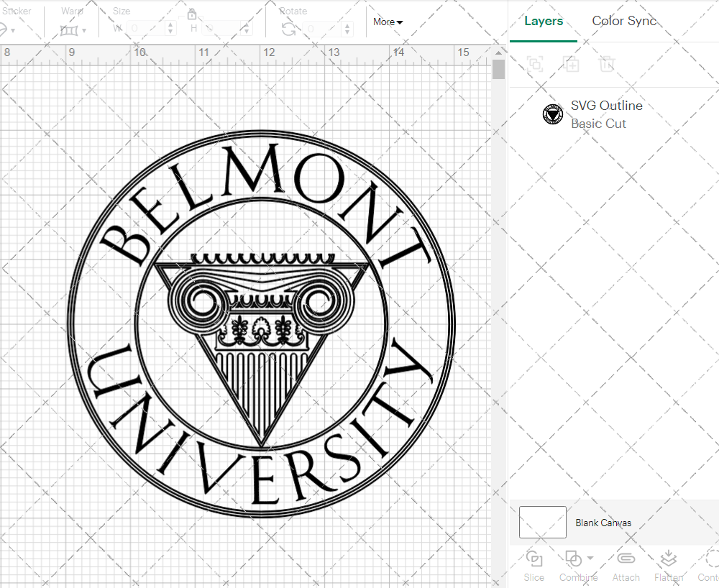
Task: Open the More dropdown
Action: point(387,22)
